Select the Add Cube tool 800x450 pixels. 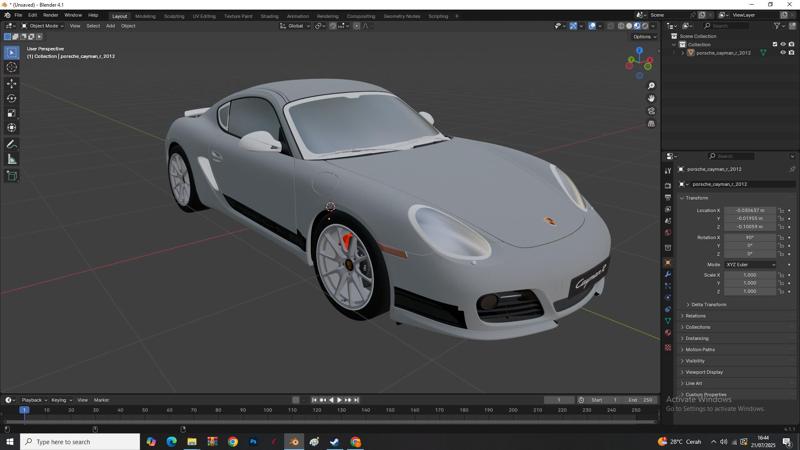pos(11,176)
